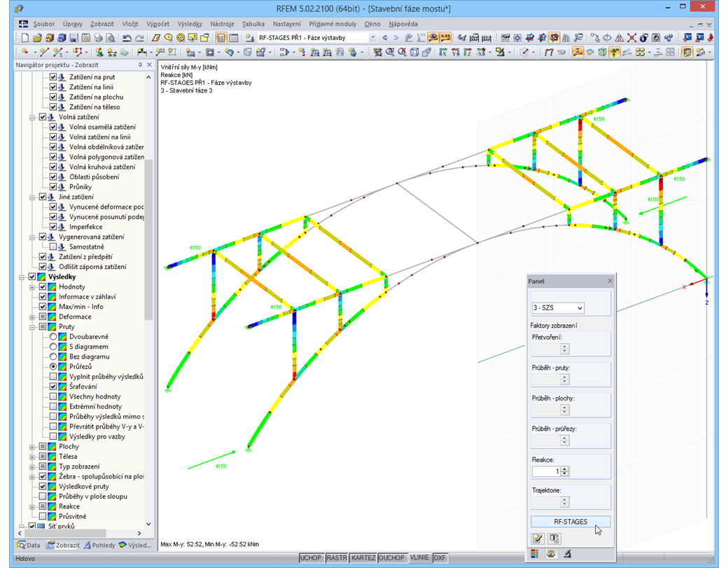Viewport: 728px width, 568px height.
Task: Collapse the Pruty tree node
Action: pos(32,327)
